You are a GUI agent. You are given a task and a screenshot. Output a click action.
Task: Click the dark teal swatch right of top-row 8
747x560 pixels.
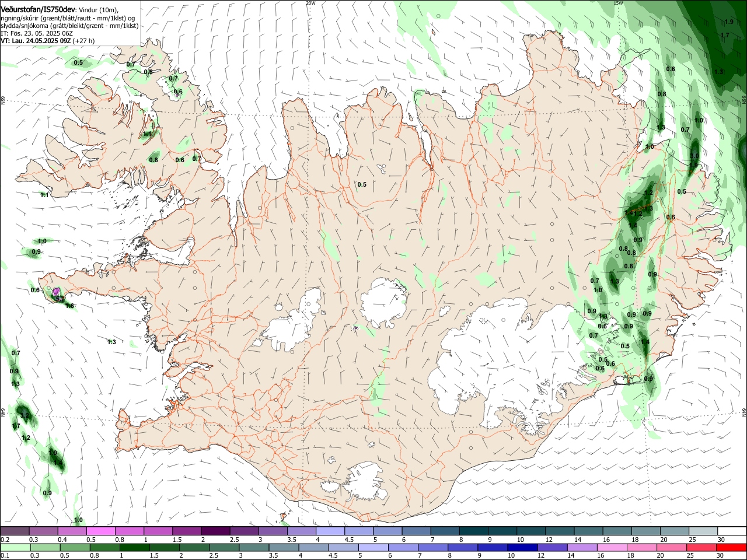click(473, 531)
